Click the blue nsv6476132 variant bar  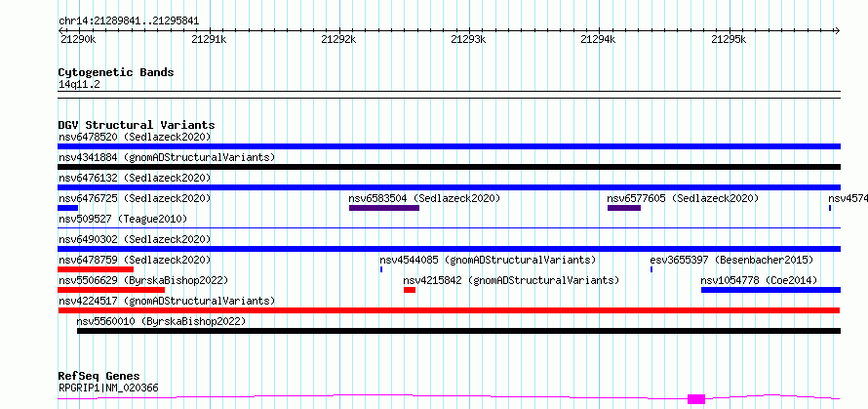tap(449, 187)
